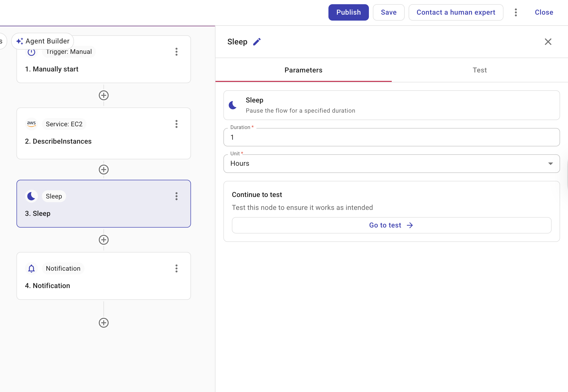Open the three-dot menu on the Sleep node
This screenshot has width=568, height=392.
pyautogui.click(x=177, y=196)
